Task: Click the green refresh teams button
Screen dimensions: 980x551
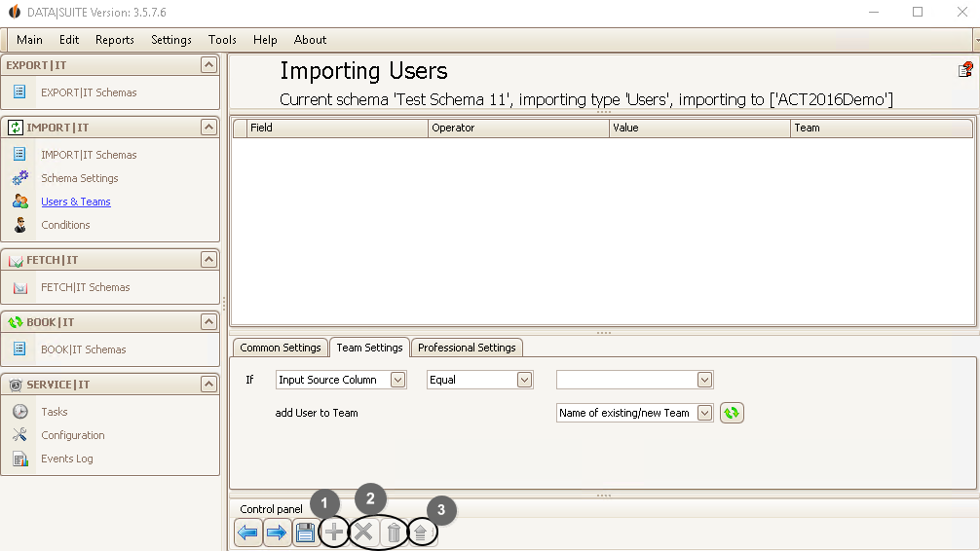Action: (x=732, y=413)
